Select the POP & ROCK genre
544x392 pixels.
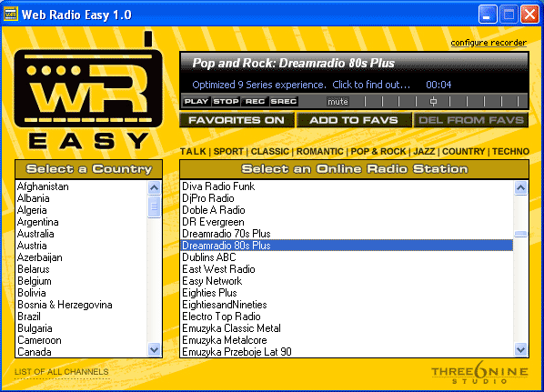[378, 152]
